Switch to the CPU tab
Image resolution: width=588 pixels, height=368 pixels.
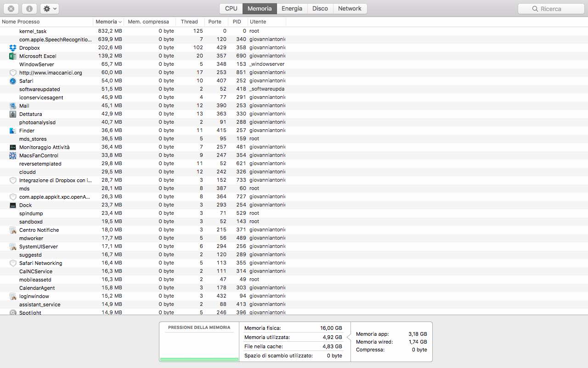[x=231, y=9]
